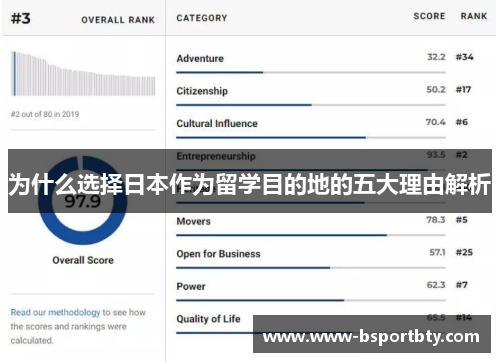Click the #3 overall rank number
Screen dimensions: 500x362
pos(21,19)
